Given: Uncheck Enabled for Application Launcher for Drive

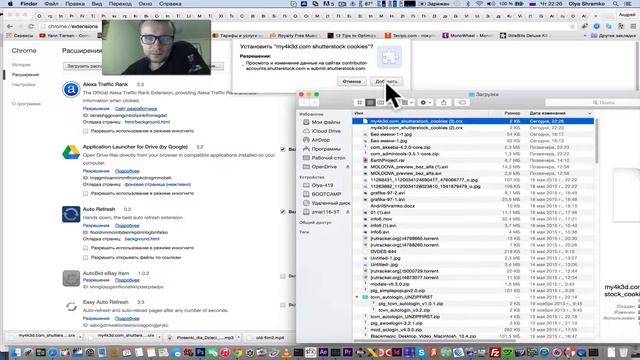Looking at the screenshot, I should 283,149.
